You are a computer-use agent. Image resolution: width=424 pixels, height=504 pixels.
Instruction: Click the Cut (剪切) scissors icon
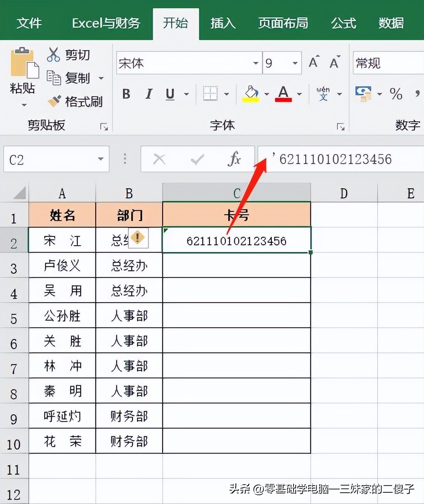click(x=54, y=54)
